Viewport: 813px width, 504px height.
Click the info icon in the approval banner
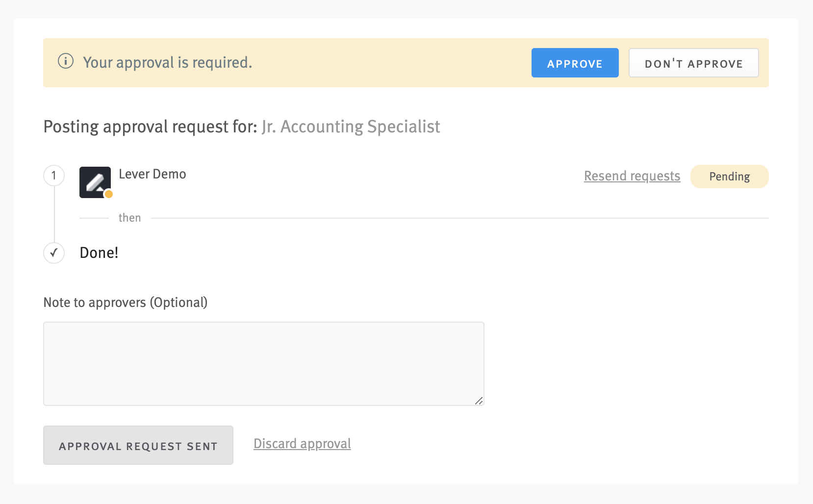click(66, 61)
